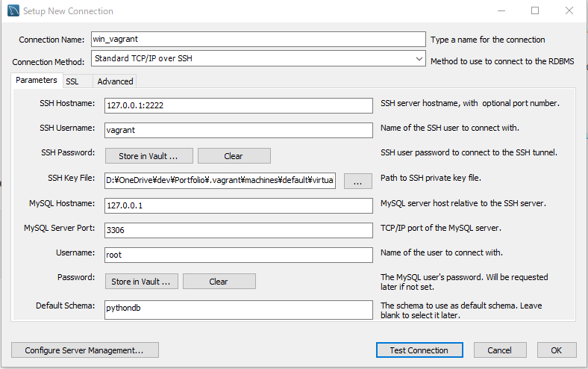
Task: Open the Advanced tab
Action: pos(115,81)
